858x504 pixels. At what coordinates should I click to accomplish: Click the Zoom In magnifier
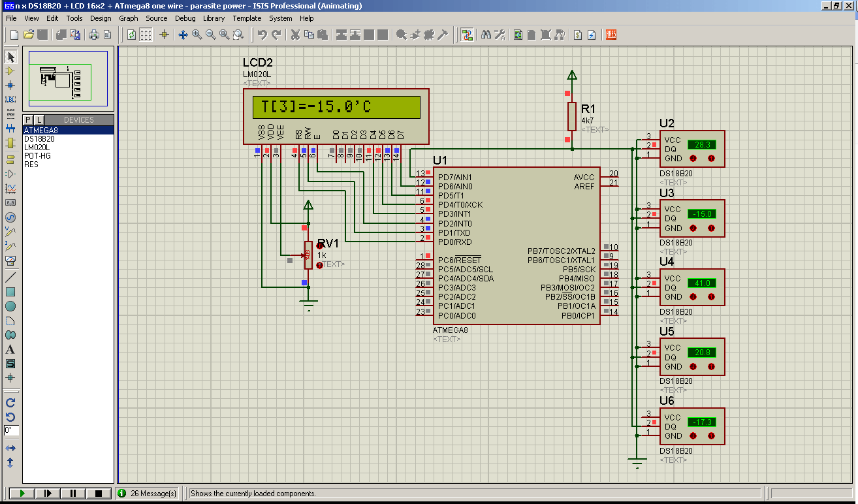coord(197,35)
